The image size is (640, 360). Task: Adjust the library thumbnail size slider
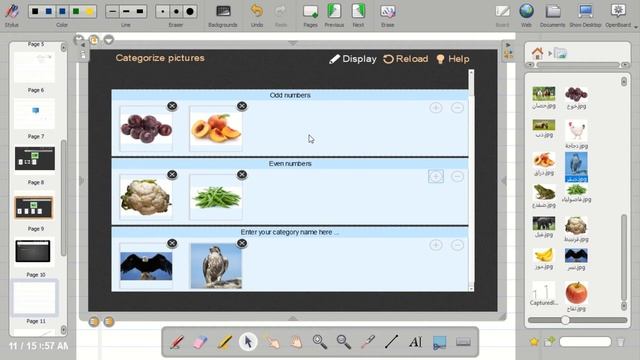(x=565, y=320)
